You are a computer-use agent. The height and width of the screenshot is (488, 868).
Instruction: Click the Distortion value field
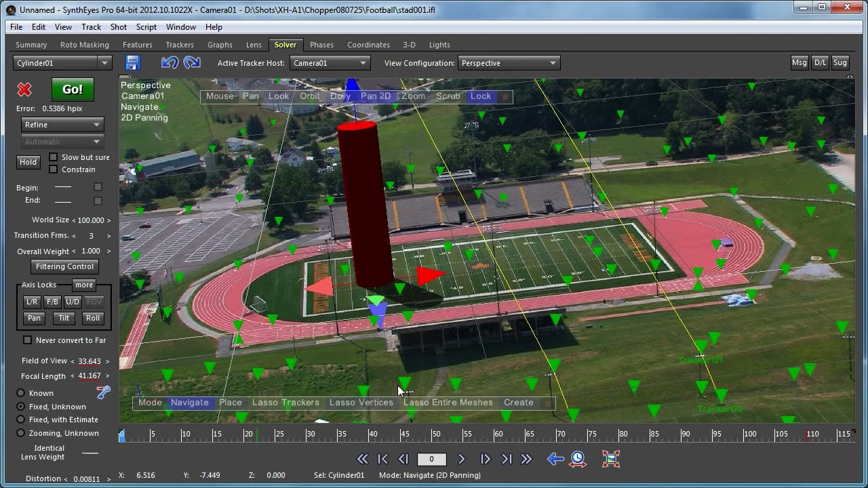(x=86, y=479)
